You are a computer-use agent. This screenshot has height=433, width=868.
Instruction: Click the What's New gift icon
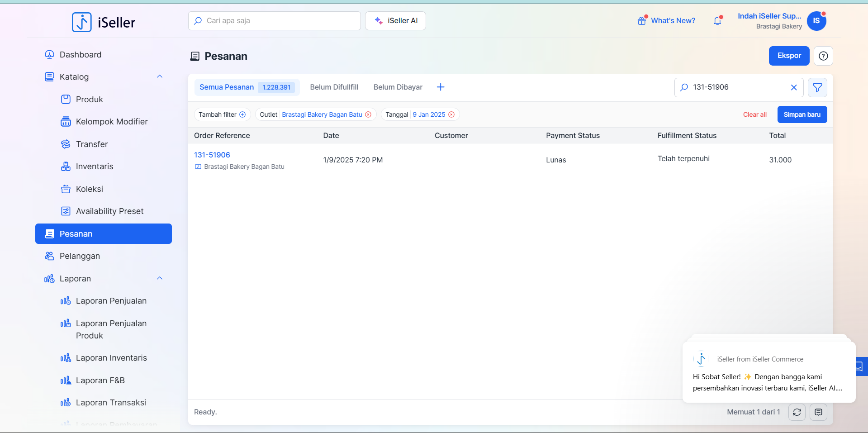pyautogui.click(x=642, y=21)
